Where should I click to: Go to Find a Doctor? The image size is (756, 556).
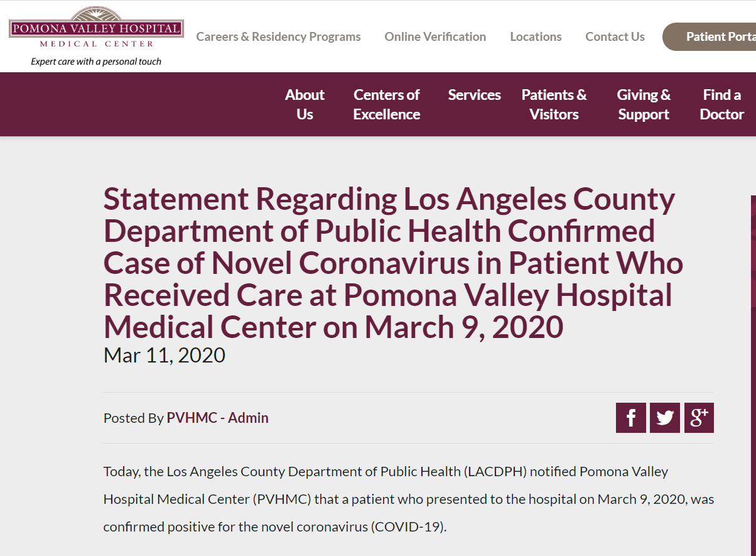click(721, 104)
